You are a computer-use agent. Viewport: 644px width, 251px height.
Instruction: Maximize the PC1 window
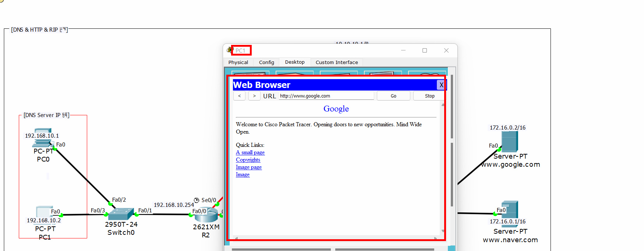coord(425,50)
